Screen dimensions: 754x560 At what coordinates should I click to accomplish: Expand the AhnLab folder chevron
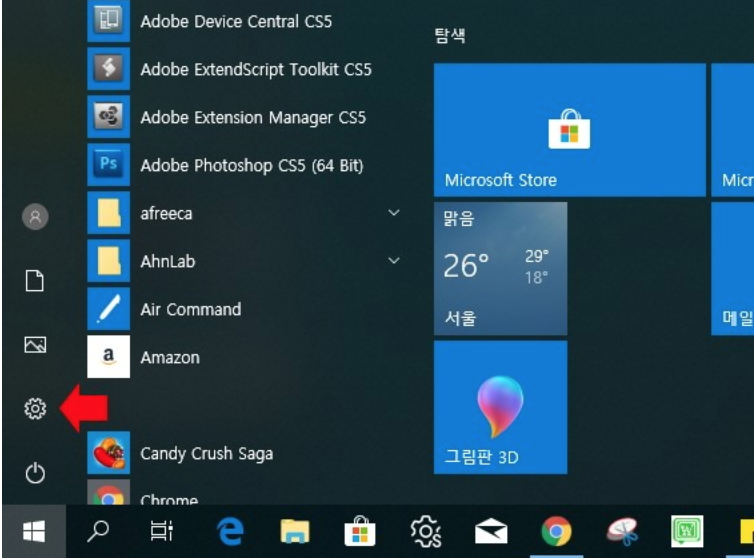pos(394,261)
